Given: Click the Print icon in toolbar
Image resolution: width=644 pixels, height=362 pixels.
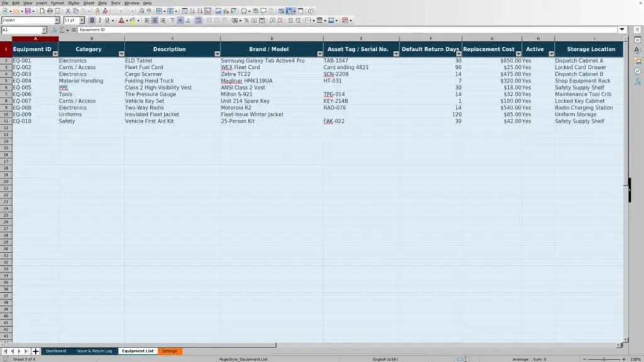Looking at the screenshot, I should click(50, 11).
